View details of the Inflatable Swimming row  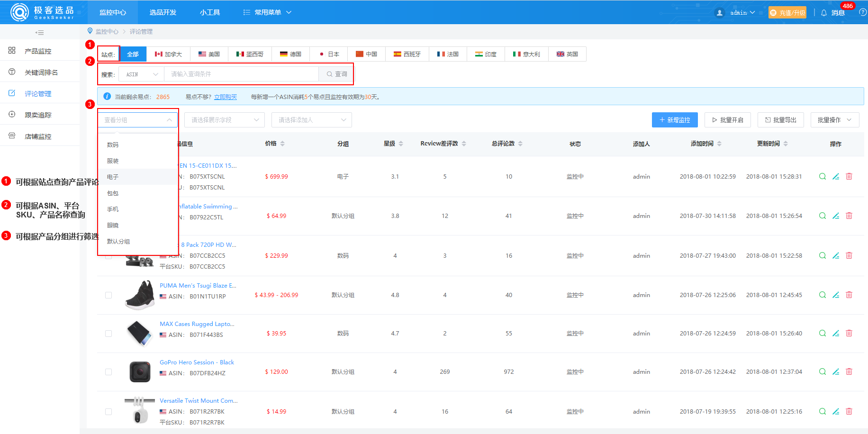click(x=823, y=216)
